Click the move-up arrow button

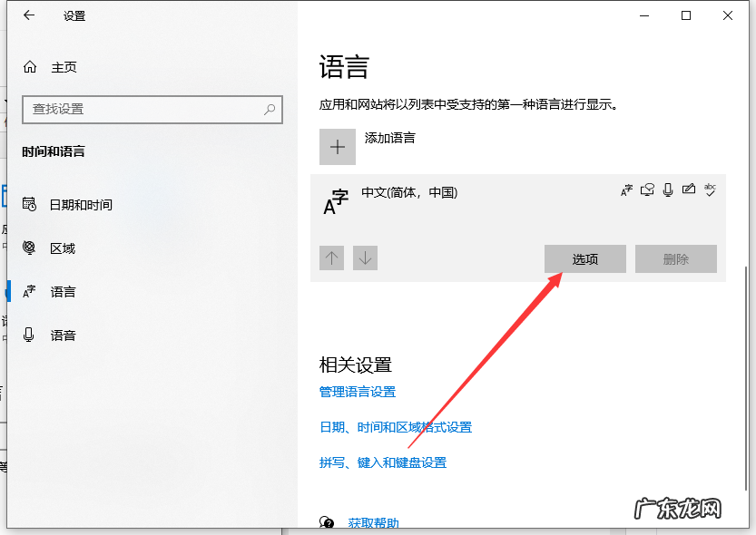[331, 258]
